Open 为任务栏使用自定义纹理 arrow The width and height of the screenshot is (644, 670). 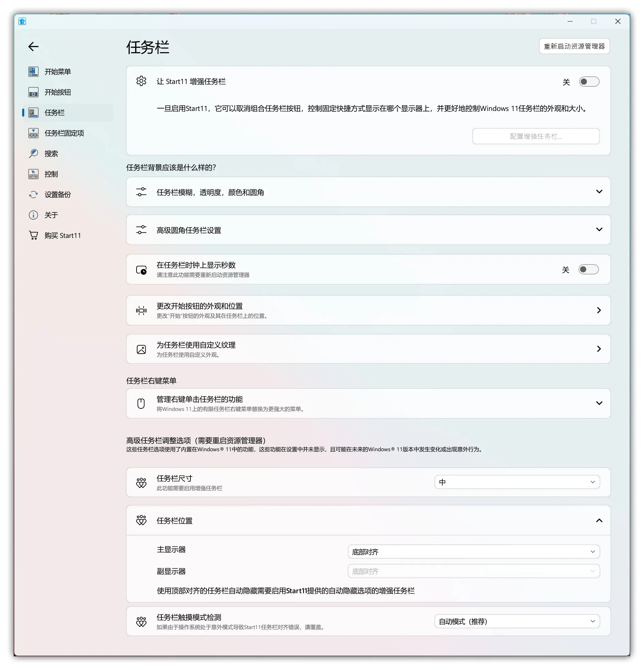(x=599, y=349)
